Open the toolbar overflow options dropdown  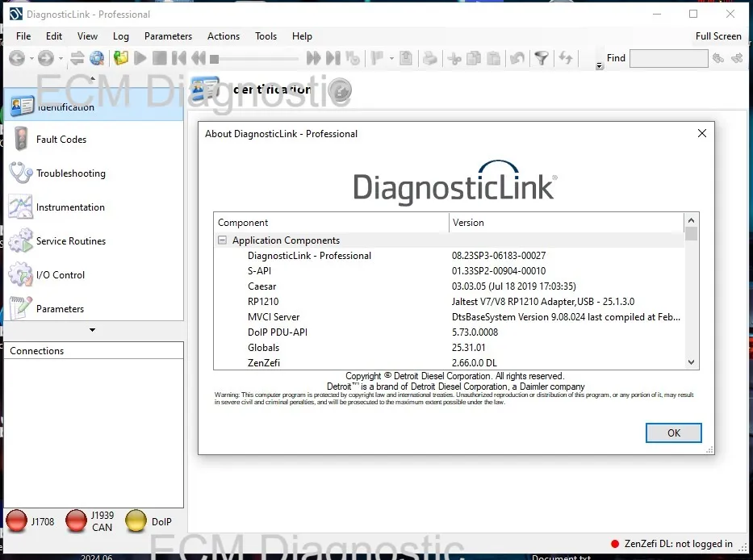[x=599, y=66]
